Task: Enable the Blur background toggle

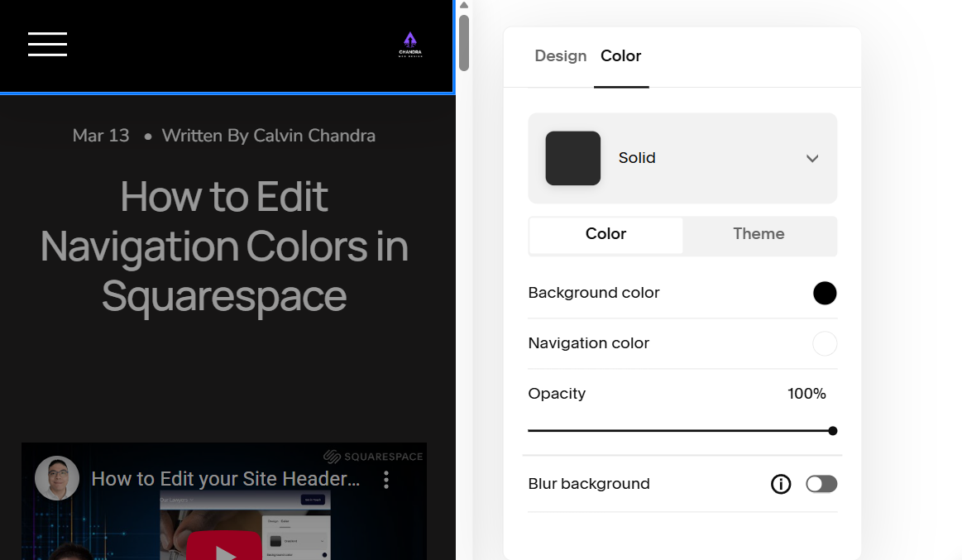Action: pos(821,484)
